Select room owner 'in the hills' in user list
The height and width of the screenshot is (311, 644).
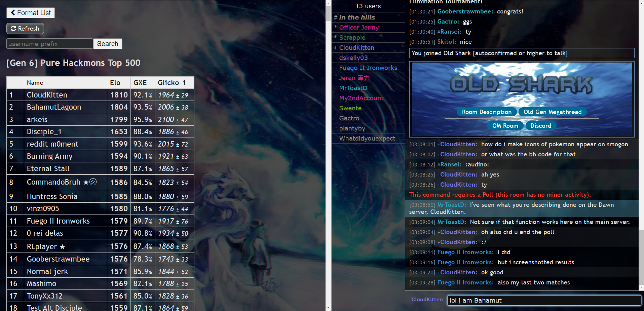357,17
